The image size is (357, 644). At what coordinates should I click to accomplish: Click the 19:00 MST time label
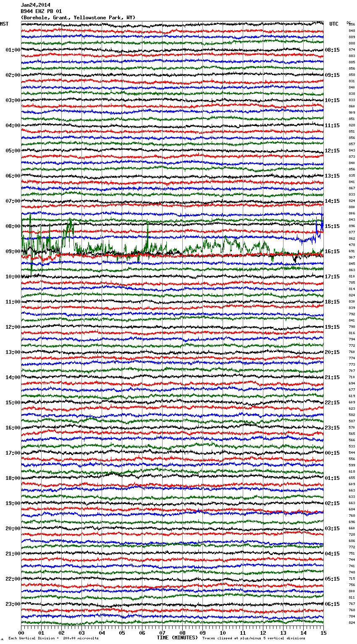[x=13, y=503]
